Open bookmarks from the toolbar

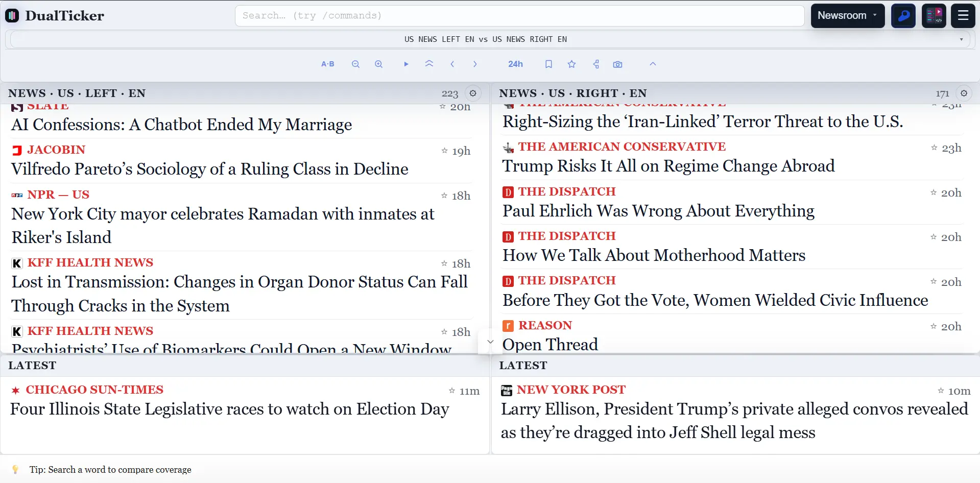pos(548,64)
